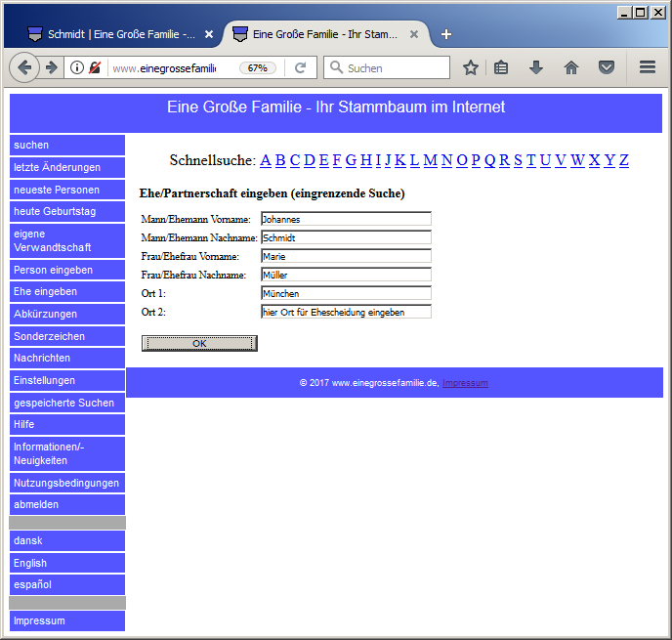Open a new tab with plus button
This screenshot has width=672, height=640.
click(446, 34)
